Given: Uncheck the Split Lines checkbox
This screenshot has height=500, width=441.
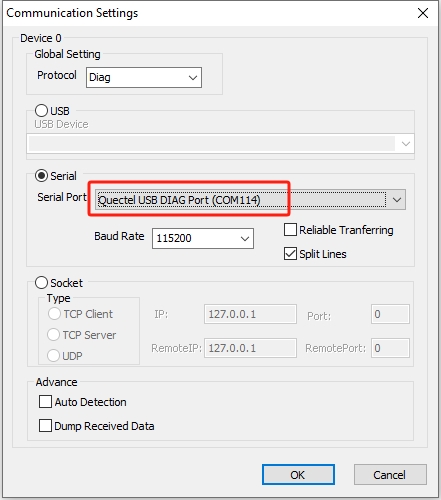Looking at the screenshot, I should 290,254.
